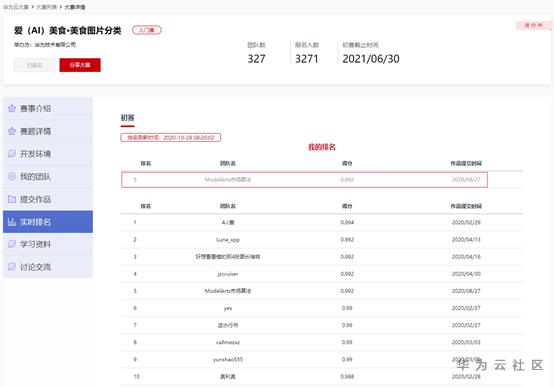Open 华为云大赛 breadcrumb link
Image resolution: width=554 pixels, height=387 pixels.
point(16,7)
